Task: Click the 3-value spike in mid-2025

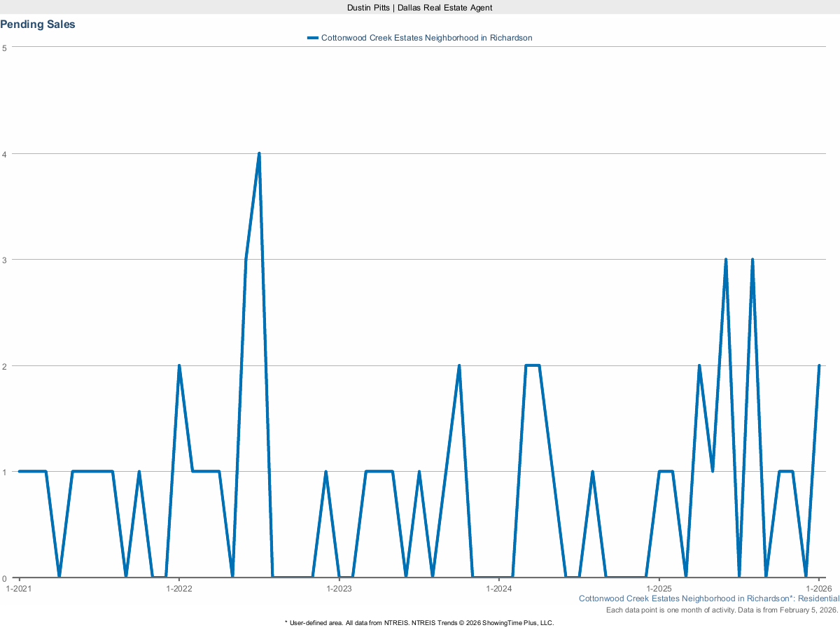Action: click(x=726, y=259)
